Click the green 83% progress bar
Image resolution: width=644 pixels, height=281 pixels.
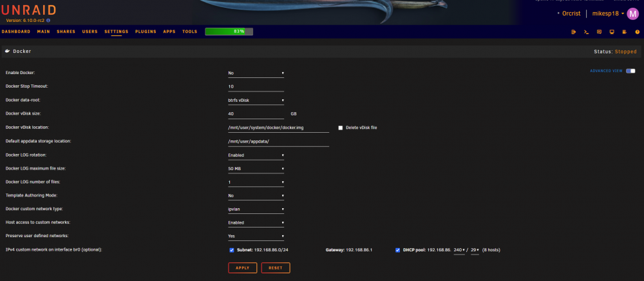coord(229,31)
